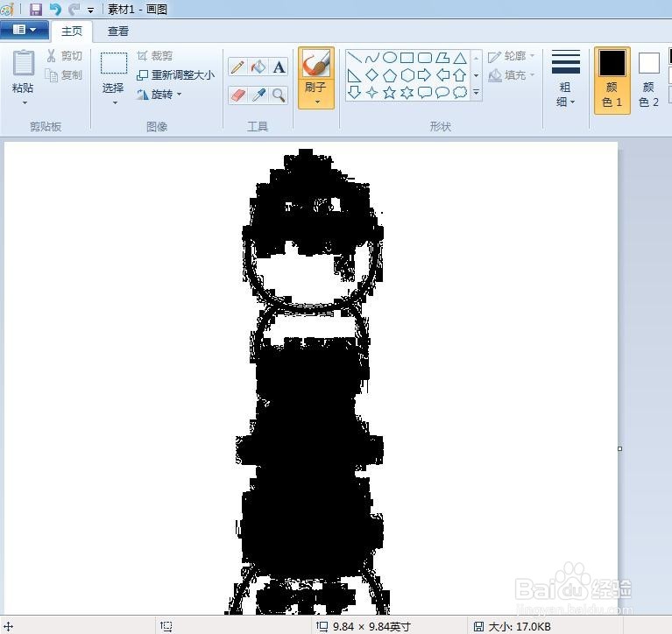
Task: Select the Magnifier tool
Action: [x=279, y=95]
